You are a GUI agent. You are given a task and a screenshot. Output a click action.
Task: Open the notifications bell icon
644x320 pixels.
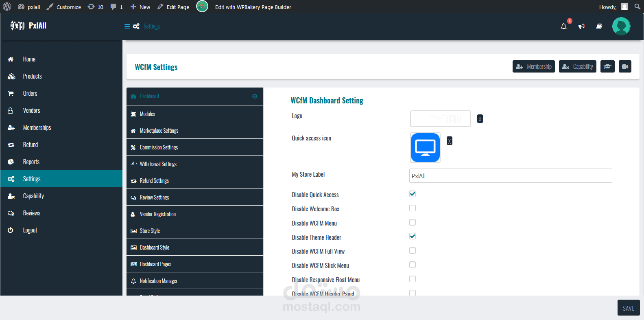[563, 26]
